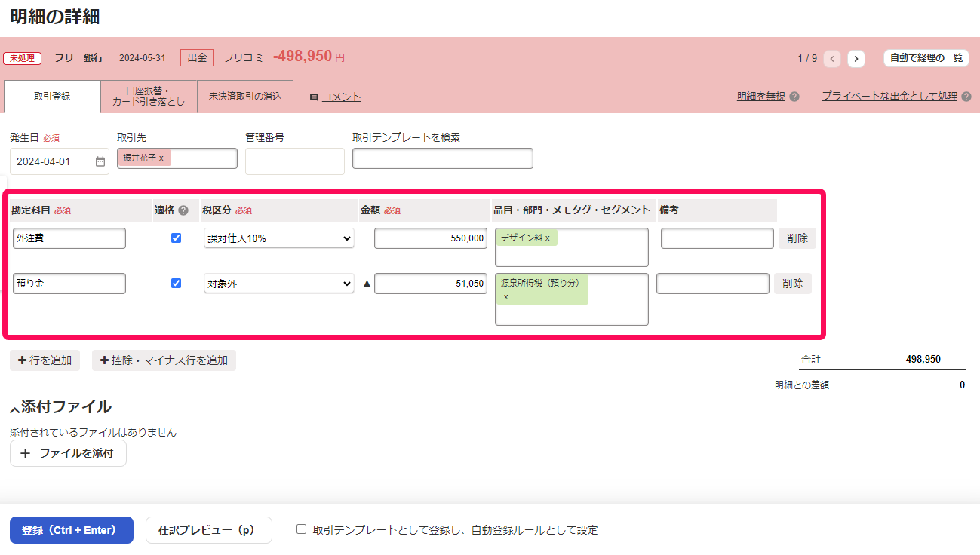The height and width of the screenshot is (555, 980).
Task: Remove the 振井花子 partner tag
Action: (x=161, y=158)
